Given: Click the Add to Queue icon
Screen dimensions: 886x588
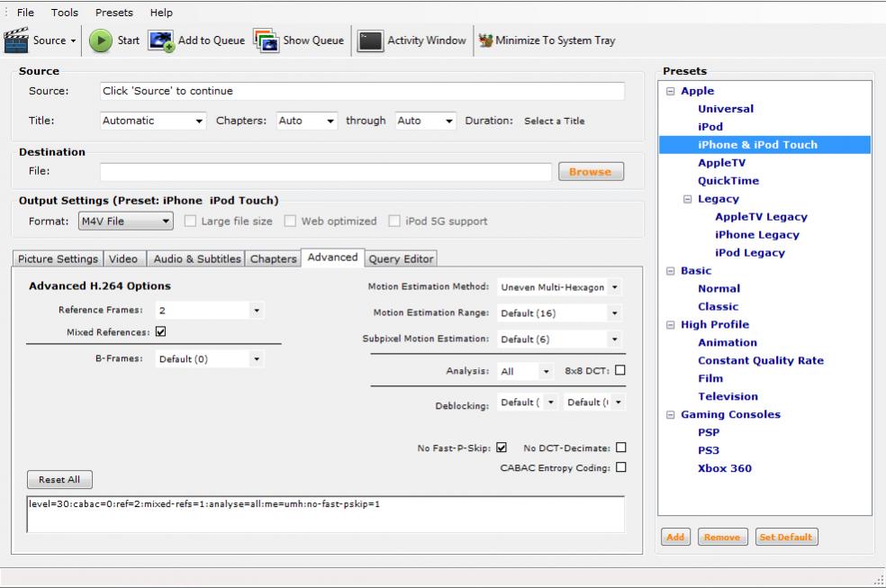Looking at the screenshot, I should (161, 41).
